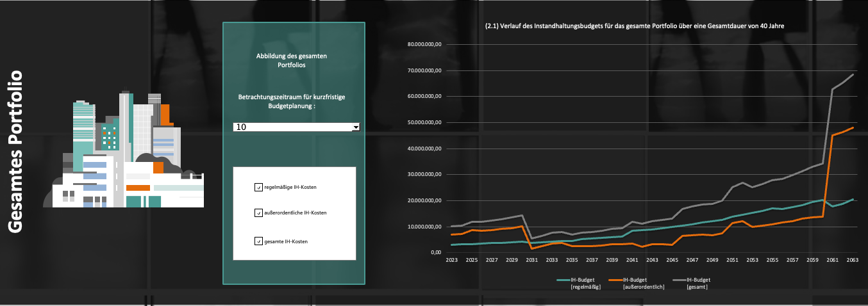
Task: Click the 2043 x-axis label
Action: [x=652, y=261]
